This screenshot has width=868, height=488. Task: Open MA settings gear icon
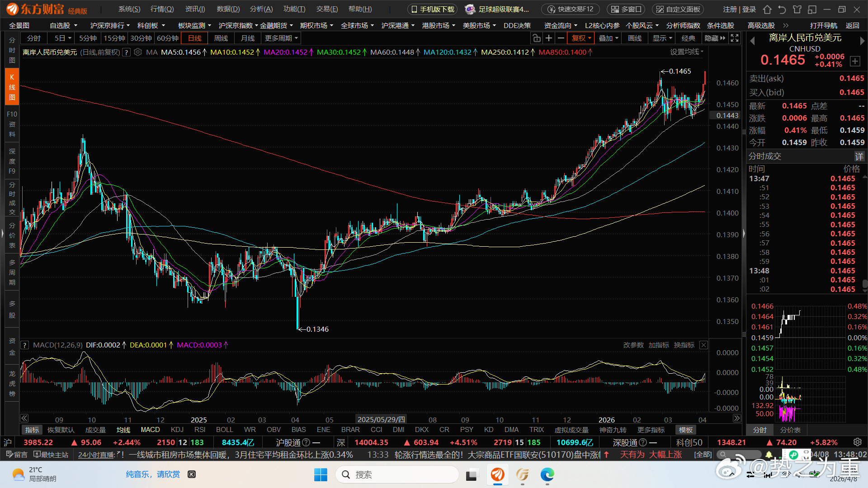click(x=138, y=52)
